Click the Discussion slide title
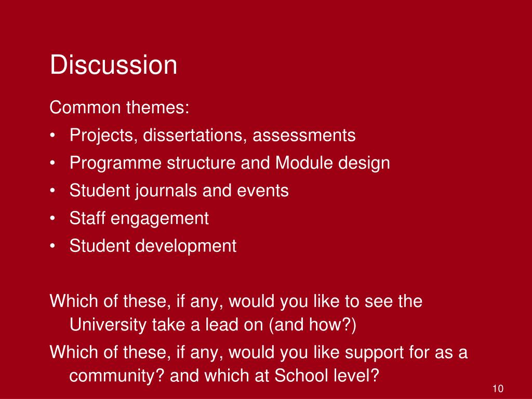The width and height of the screenshot is (532, 399). (113, 64)
